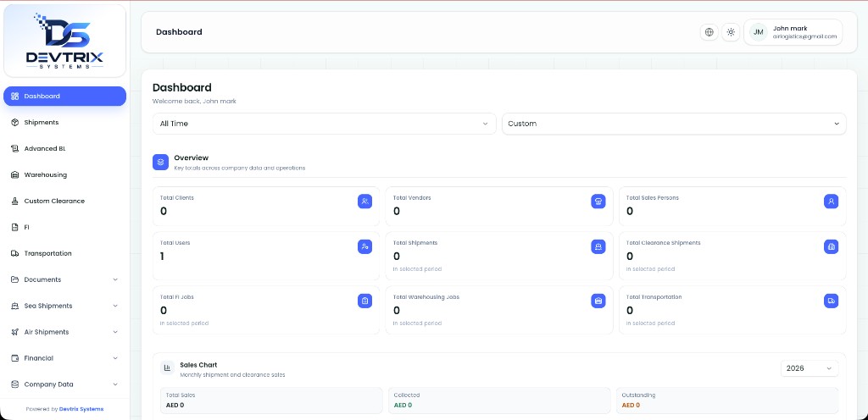Click the Total Shipments card icon
Viewport: 868px width, 420px height.
(598, 246)
